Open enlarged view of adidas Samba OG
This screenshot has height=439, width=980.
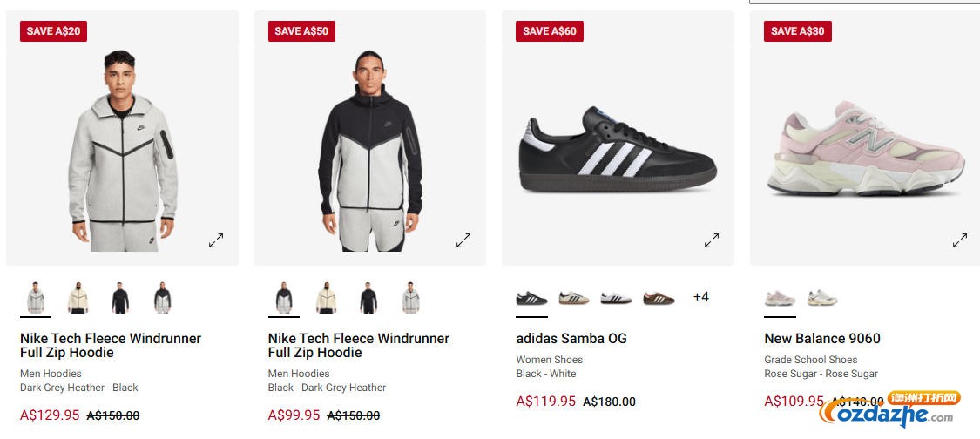pyautogui.click(x=712, y=240)
